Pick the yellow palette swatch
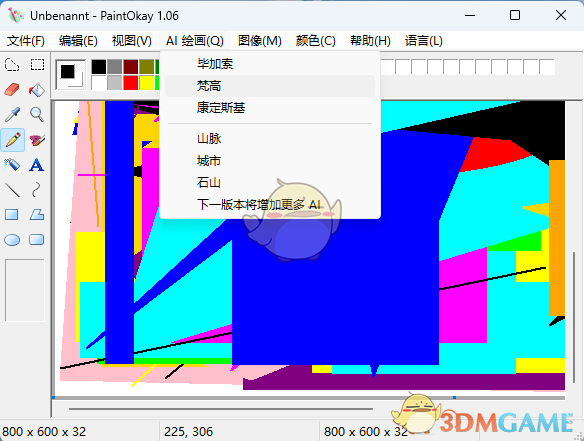This screenshot has height=441, width=584. coord(147,83)
